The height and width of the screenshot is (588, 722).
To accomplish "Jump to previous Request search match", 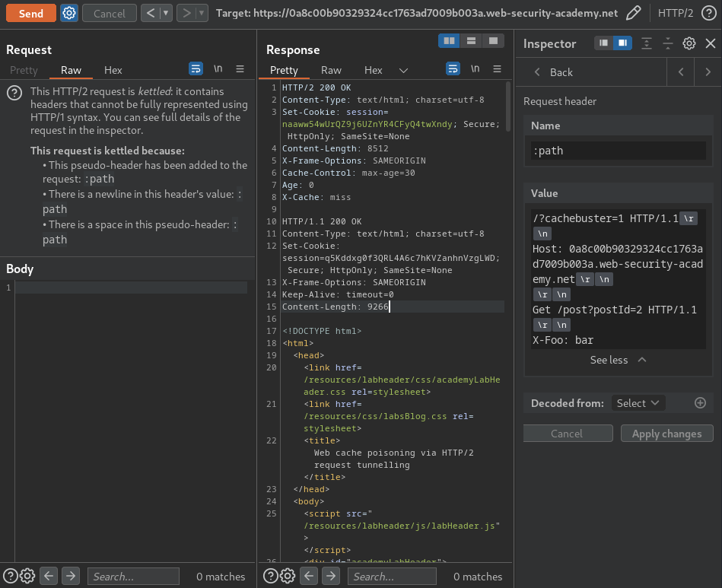I will pos(49,576).
